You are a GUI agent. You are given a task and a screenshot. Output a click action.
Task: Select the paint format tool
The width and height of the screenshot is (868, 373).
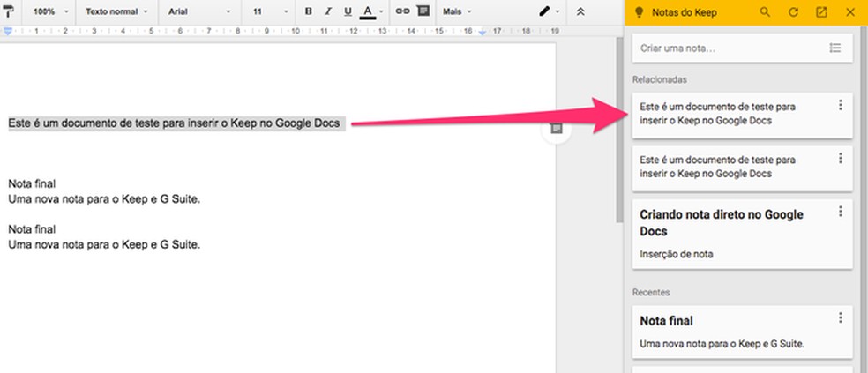[9, 11]
